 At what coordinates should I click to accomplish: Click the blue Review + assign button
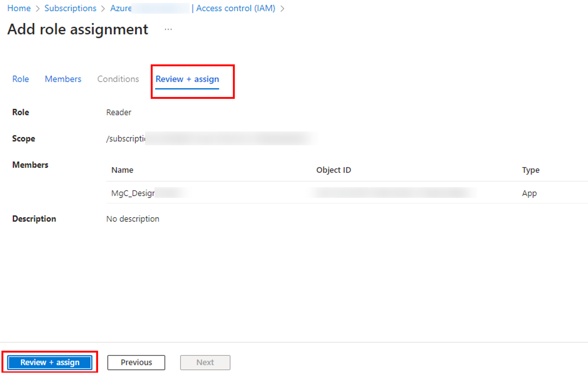tap(50, 362)
